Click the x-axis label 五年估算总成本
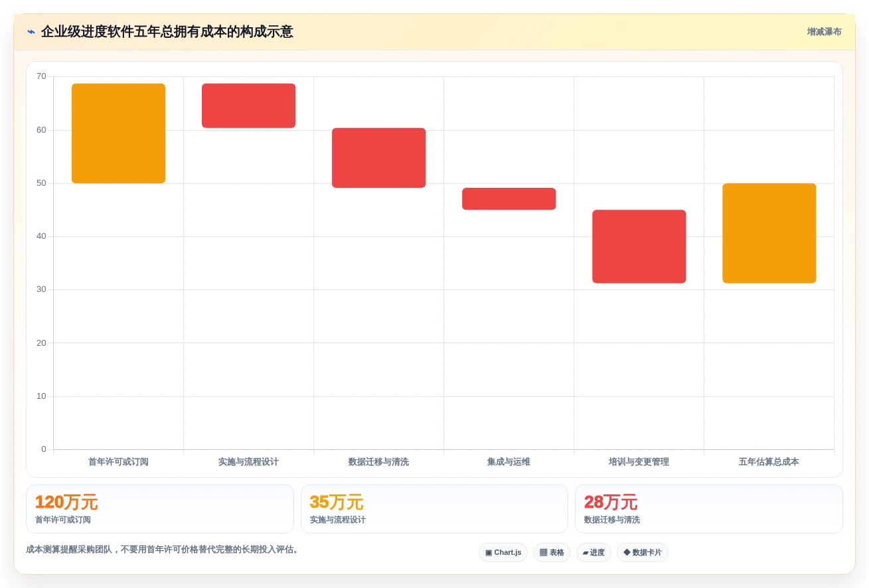Screen dimensions: 869x588 coord(769,462)
